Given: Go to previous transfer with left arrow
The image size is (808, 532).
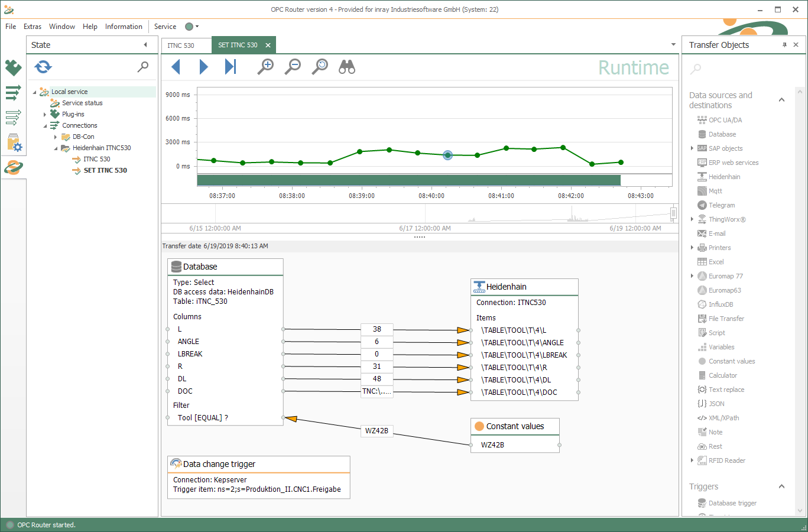Looking at the screenshot, I should [x=176, y=67].
